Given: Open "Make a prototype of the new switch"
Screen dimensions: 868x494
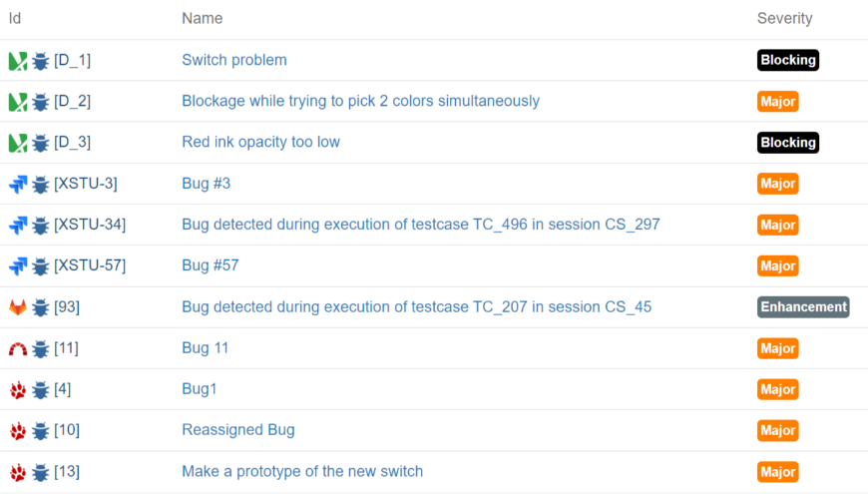Looking at the screenshot, I should point(301,471).
